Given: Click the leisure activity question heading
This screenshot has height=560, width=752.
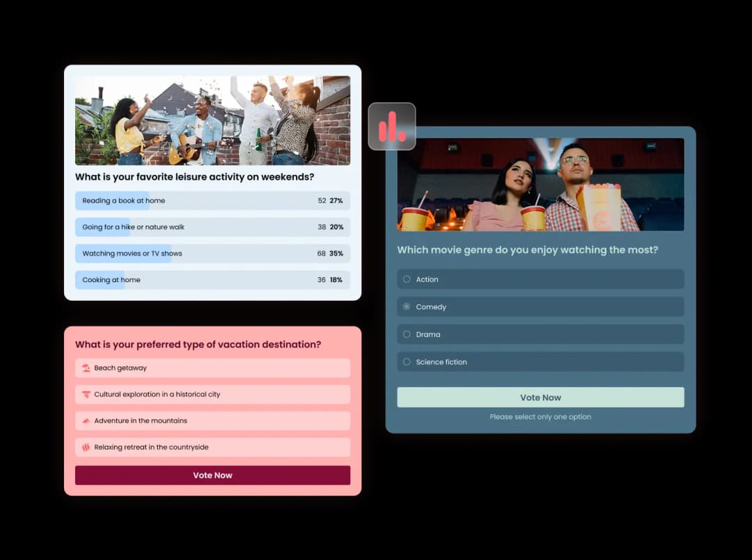Looking at the screenshot, I should [x=195, y=177].
